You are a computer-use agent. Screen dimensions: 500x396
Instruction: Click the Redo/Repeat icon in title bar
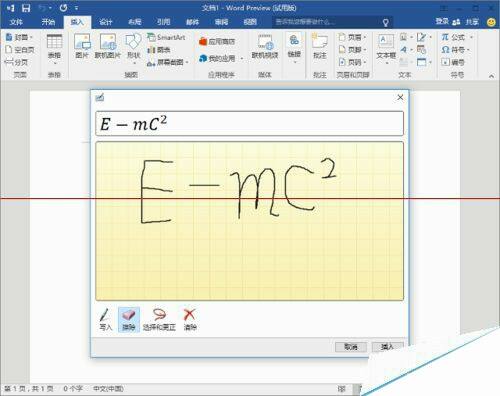pyautogui.click(x=63, y=8)
